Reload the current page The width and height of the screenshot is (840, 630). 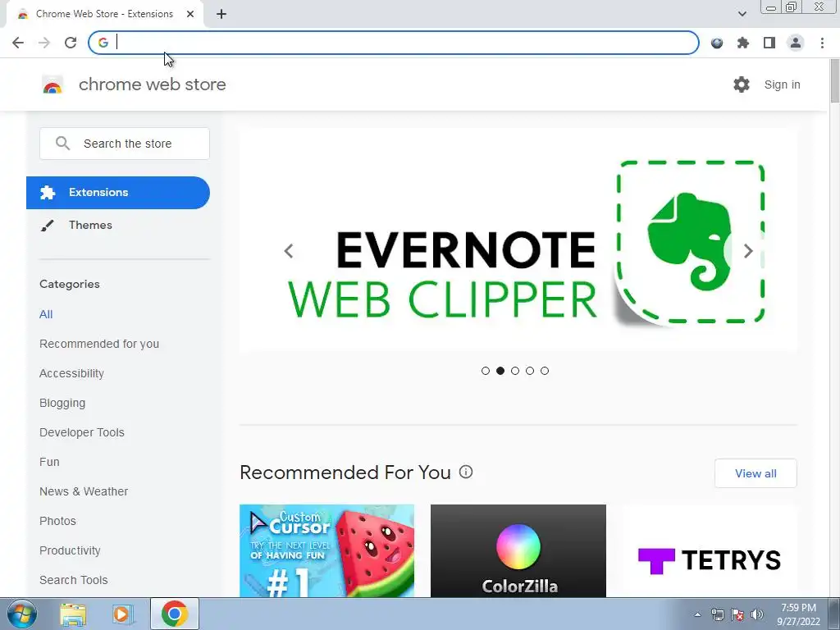71,43
